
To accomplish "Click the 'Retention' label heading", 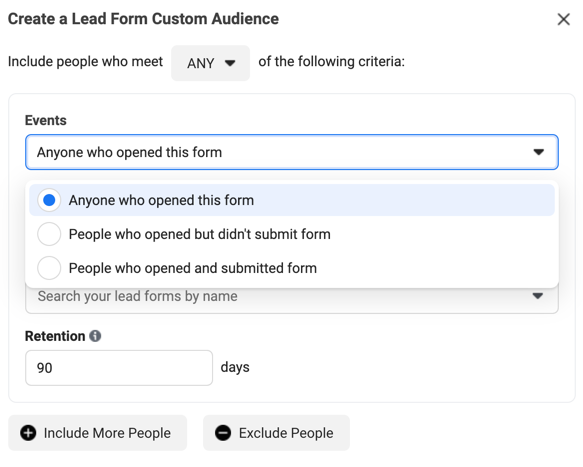I will tap(55, 336).
